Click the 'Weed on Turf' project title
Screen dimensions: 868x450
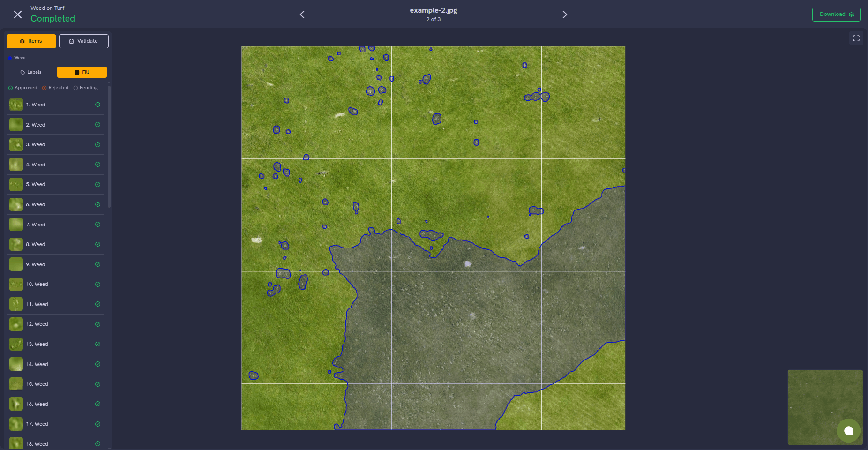click(47, 8)
